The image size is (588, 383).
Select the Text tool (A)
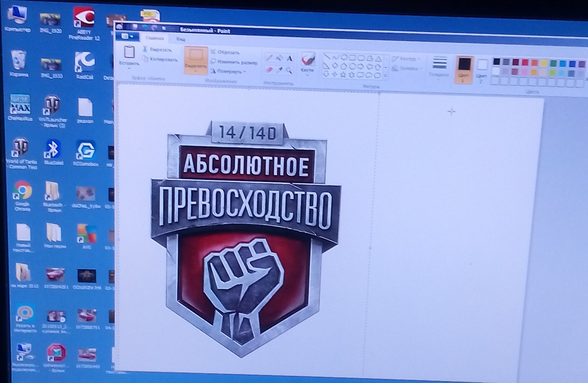click(x=290, y=58)
